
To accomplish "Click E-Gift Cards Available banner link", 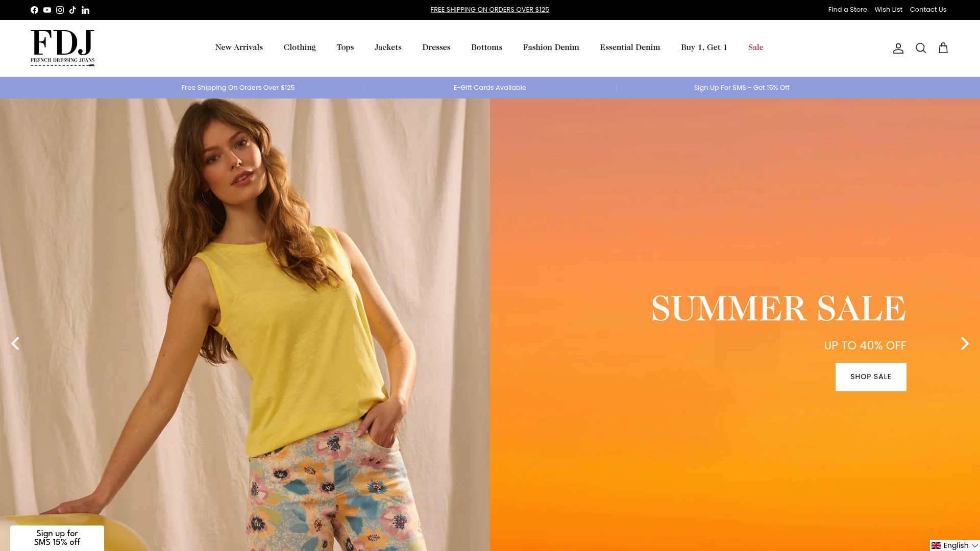I will tap(490, 88).
